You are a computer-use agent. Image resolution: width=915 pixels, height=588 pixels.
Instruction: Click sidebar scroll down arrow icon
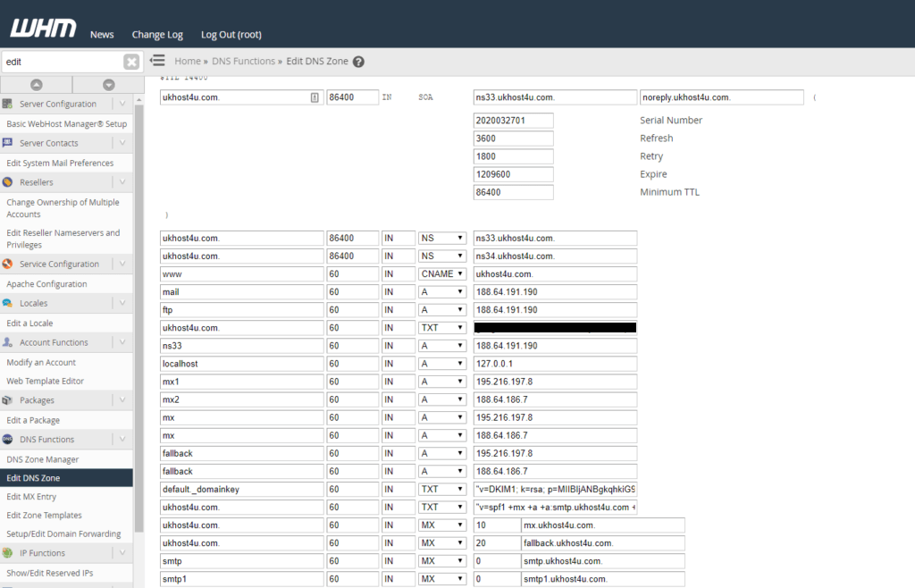tap(108, 85)
